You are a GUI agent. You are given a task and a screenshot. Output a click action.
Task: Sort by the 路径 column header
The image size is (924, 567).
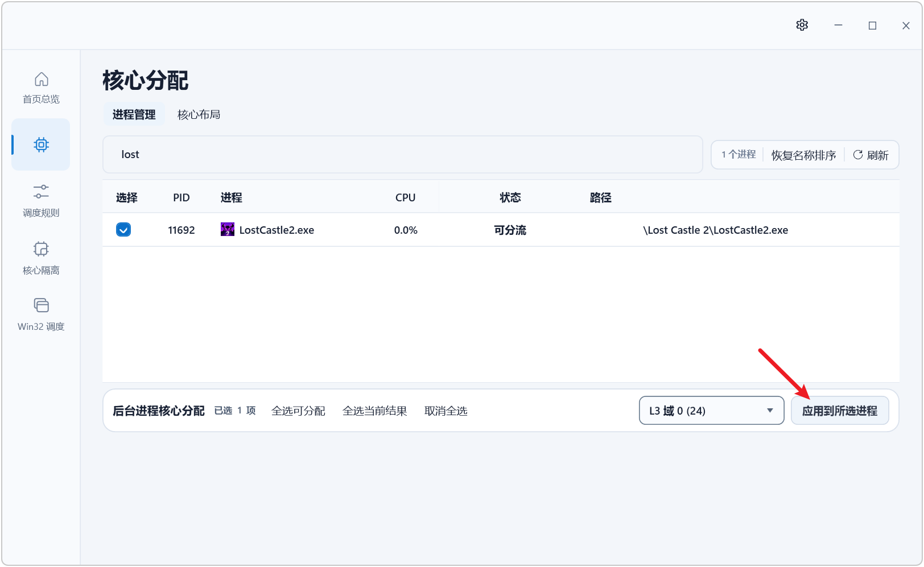click(600, 197)
